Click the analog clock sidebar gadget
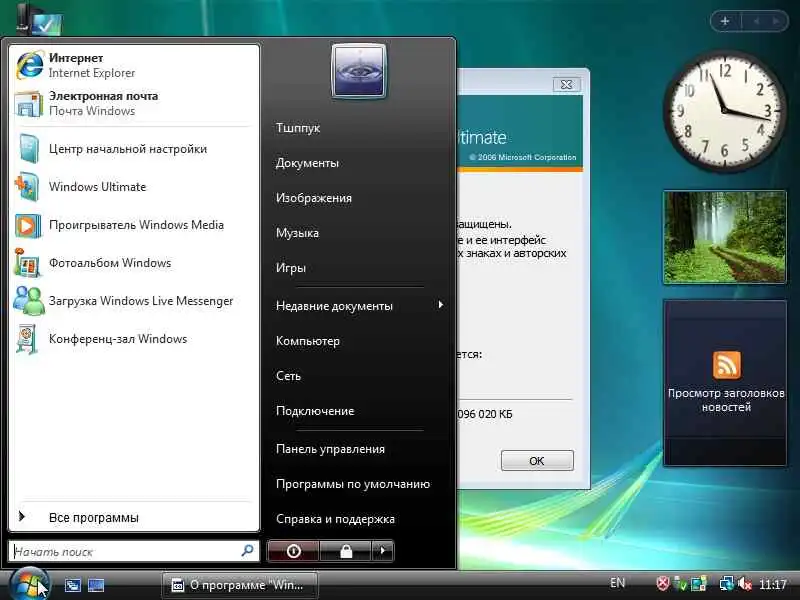 (724, 111)
